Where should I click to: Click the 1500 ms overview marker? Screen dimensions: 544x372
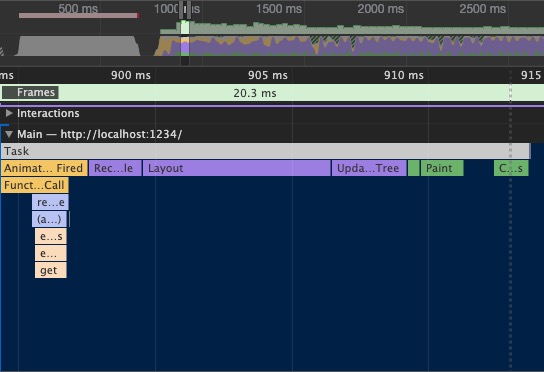279,9
